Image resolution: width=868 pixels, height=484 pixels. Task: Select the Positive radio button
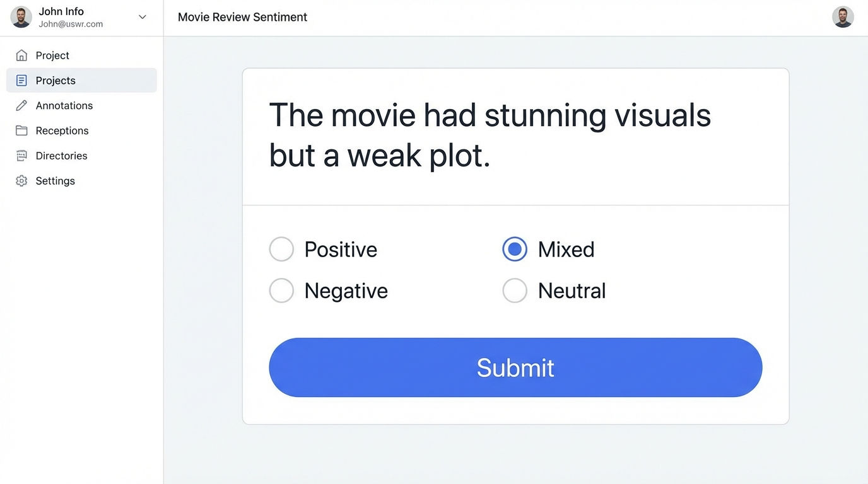click(281, 250)
